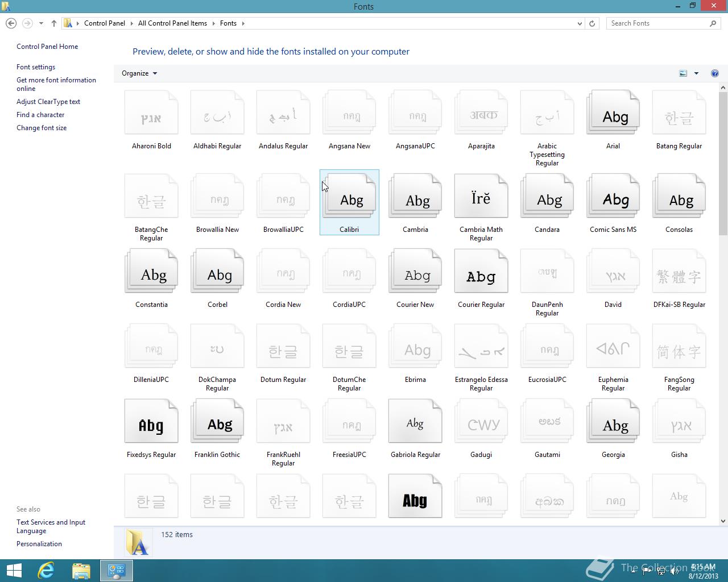Viewport: 728px width, 582px height.
Task: Expand the chevron after Fonts breadcrumb
Action: click(x=243, y=23)
